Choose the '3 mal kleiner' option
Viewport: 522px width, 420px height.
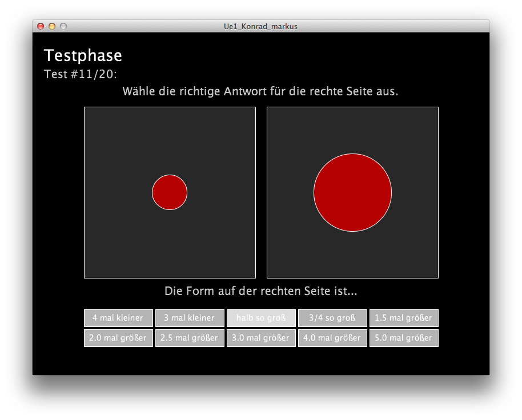(x=190, y=318)
